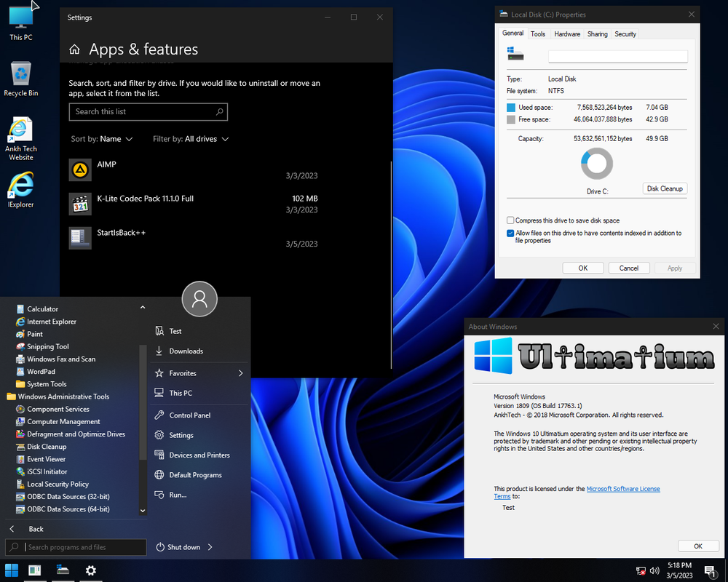Open user account picture in Start menu
Viewport: 728px width, 582px height.
(x=199, y=299)
